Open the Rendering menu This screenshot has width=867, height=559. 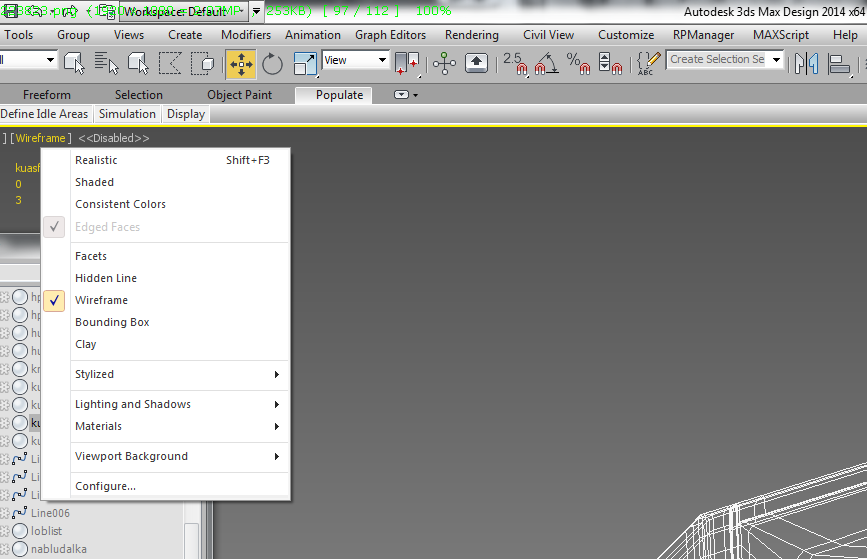tap(471, 35)
